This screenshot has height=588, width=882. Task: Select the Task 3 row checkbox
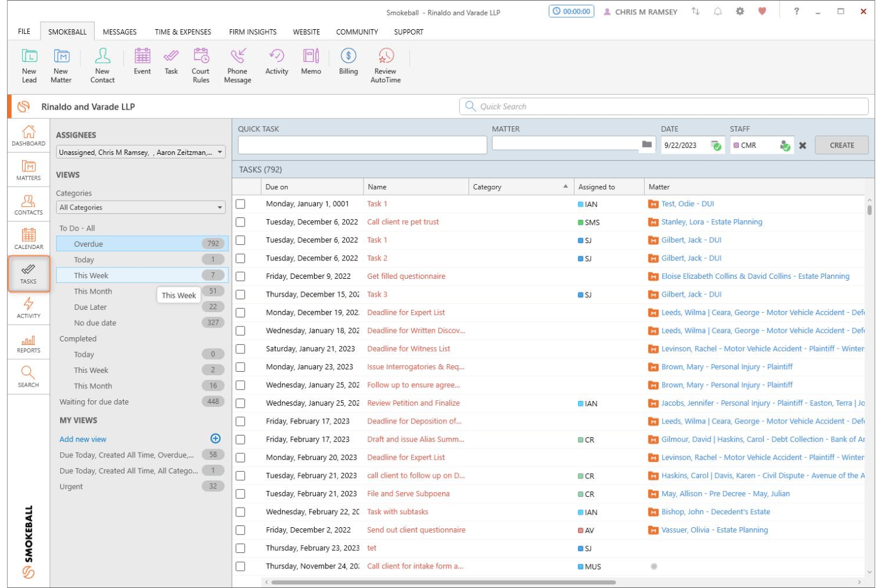click(240, 294)
